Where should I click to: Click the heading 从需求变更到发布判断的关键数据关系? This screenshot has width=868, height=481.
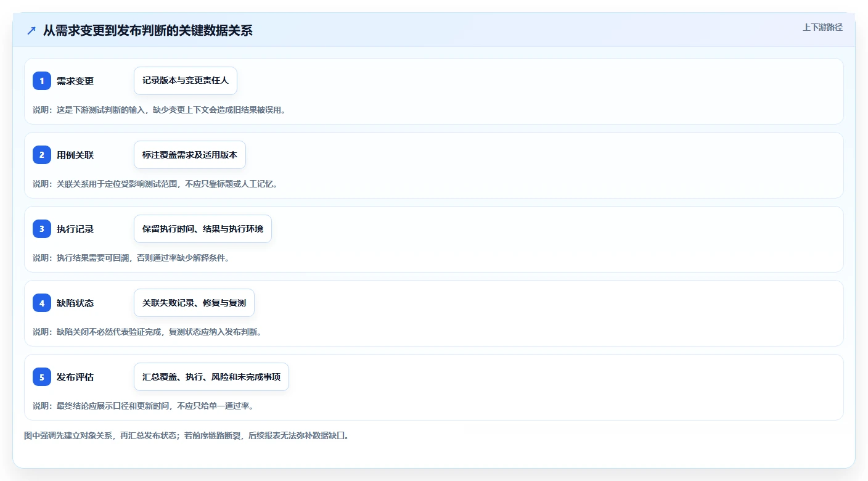(148, 31)
